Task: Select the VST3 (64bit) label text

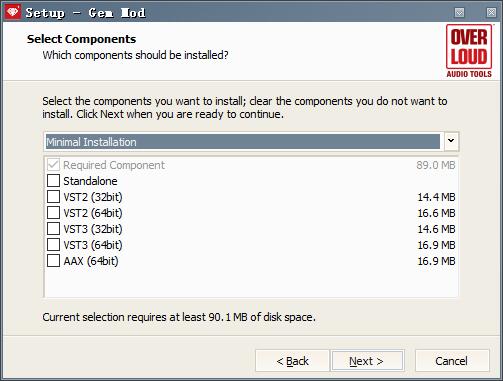Action: tap(93, 245)
